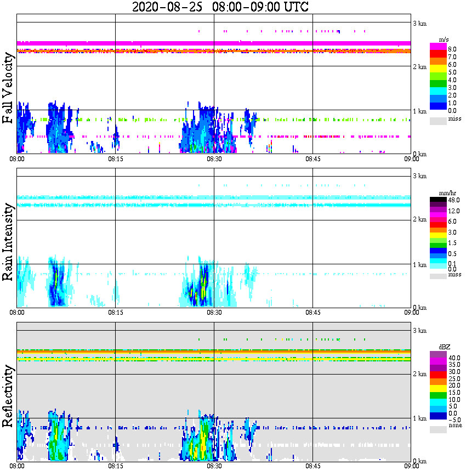Click the yellow 20.0 swatch in dBZ legend
This screenshot has width=466, height=476.
(x=437, y=388)
